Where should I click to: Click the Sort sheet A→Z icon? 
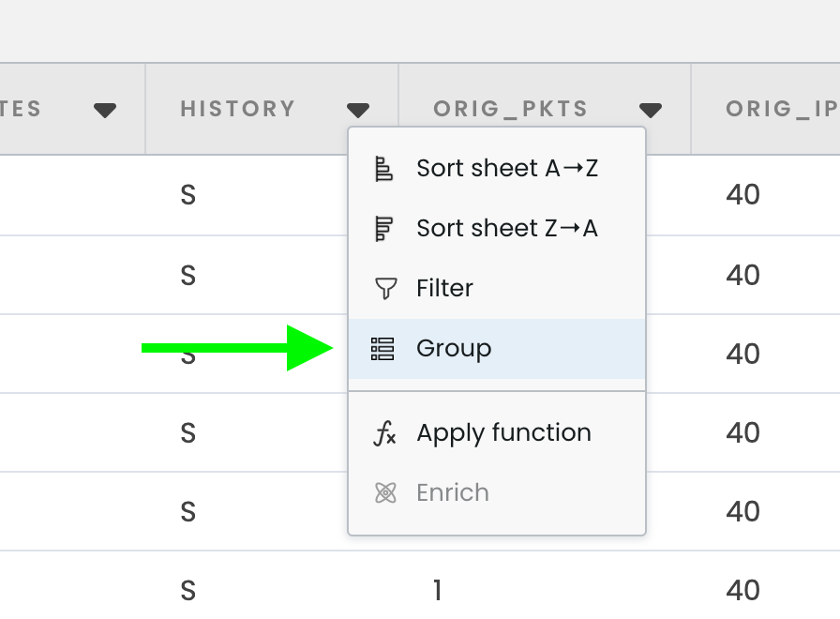[x=383, y=169]
